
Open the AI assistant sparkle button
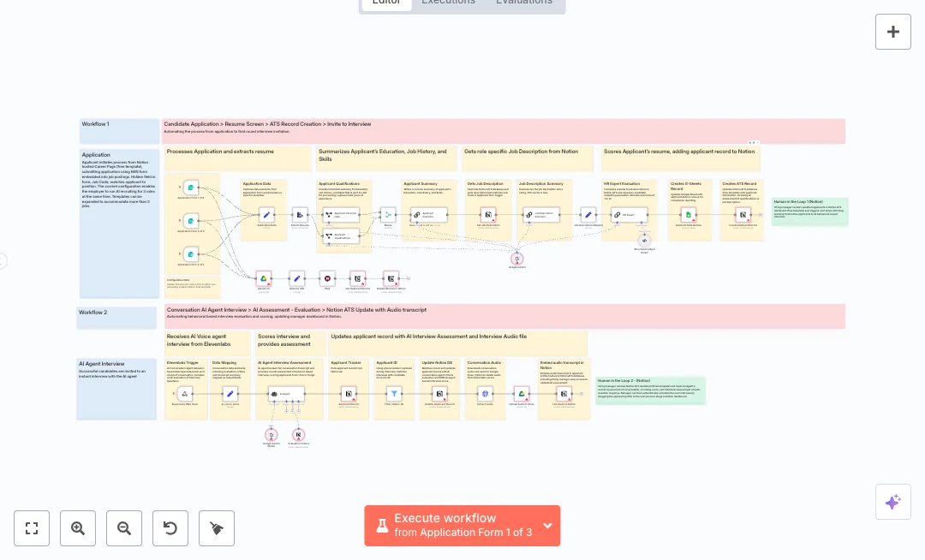(892, 502)
